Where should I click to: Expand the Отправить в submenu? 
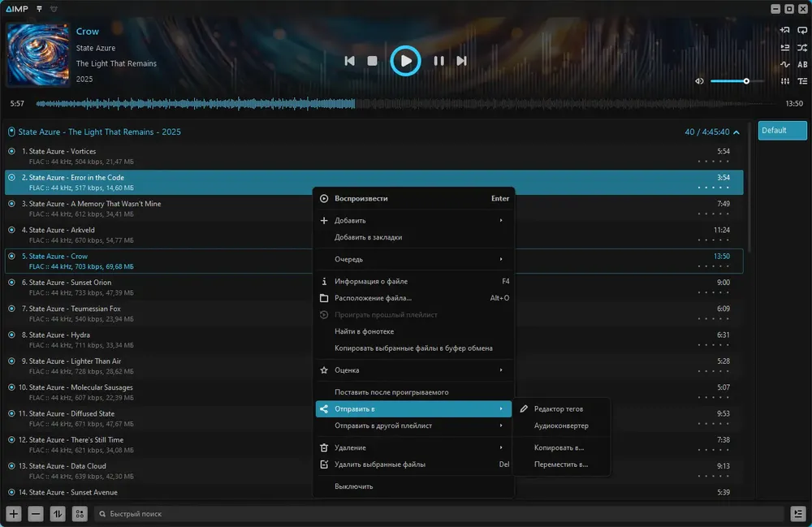[414, 409]
